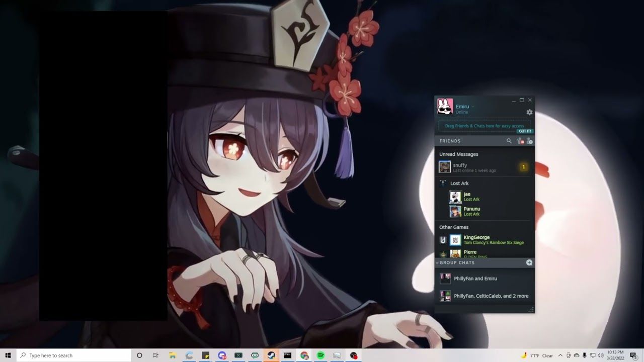Create a new group chat with plus icon
644x362 pixels.
click(x=529, y=262)
